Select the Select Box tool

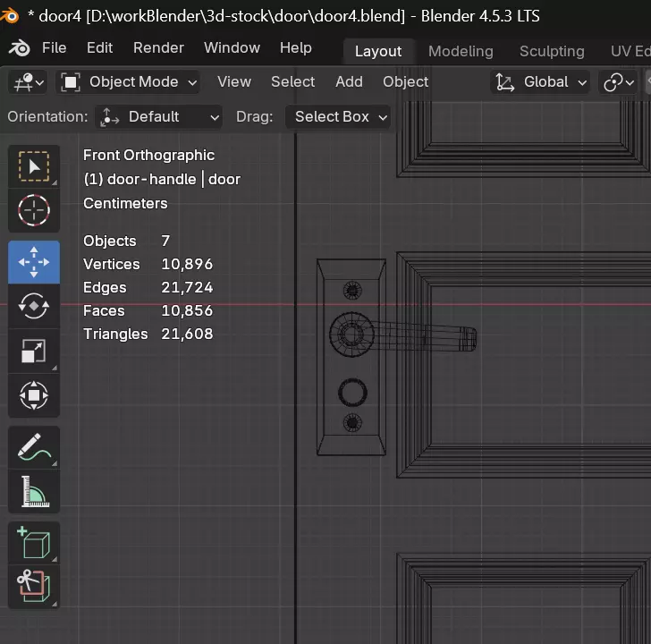(x=34, y=166)
